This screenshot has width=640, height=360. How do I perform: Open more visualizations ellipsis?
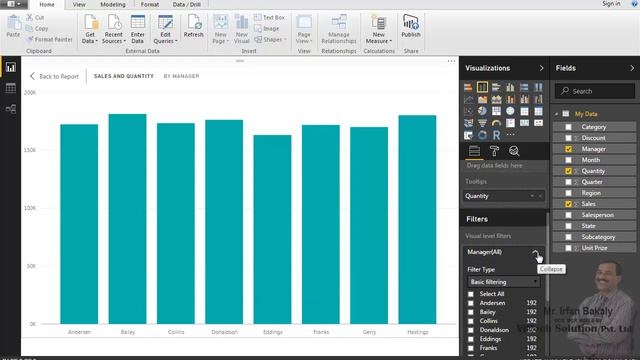point(510,134)
